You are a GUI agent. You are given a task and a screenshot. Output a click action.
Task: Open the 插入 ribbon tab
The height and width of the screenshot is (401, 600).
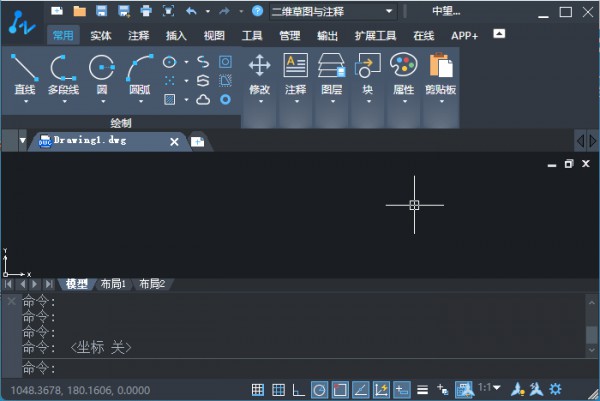pos(176,36)
